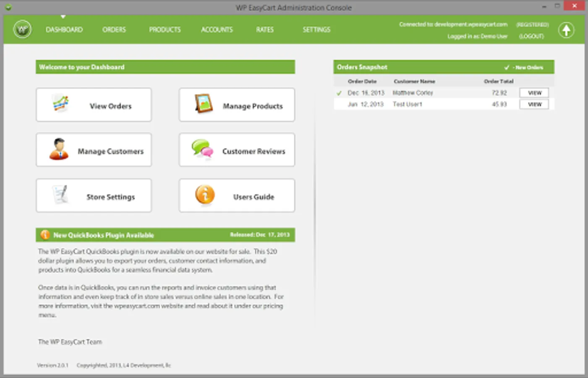The width and height of the screenshot is (588, 378).
Task: Open the Dashboard menu
Action: 64,29
